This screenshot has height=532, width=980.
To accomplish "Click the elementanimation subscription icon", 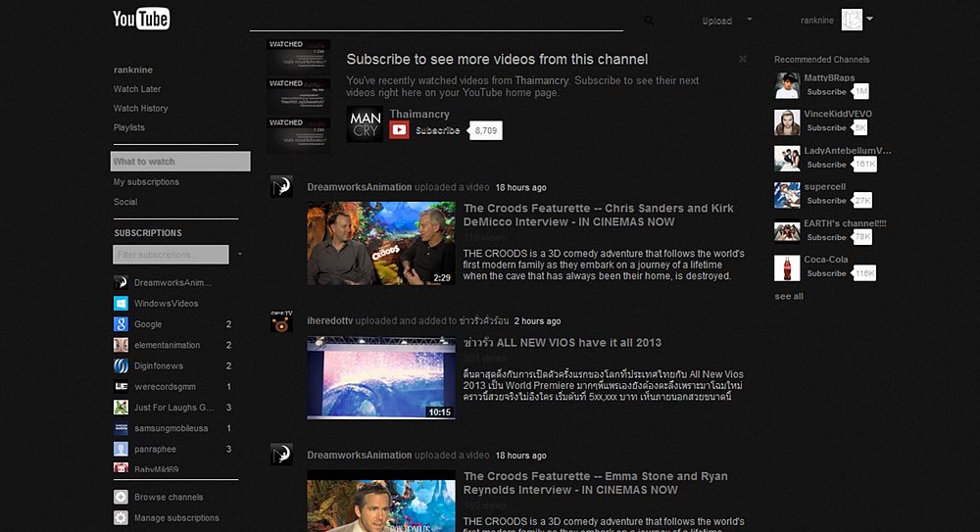I will (x=121, y=345).
